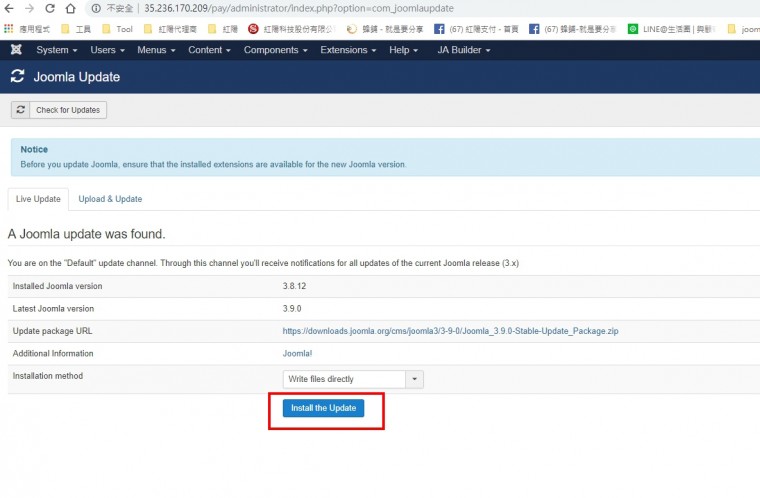Viewport: 760px width, 498px height.
Task: Click Install the Update button
Action: point(323,408)
